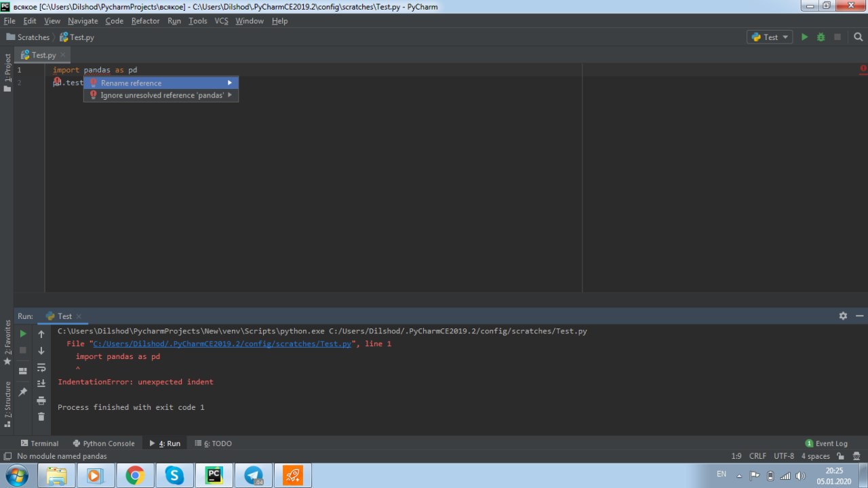Click Scratches in the breadcrumb bar
This screenshot has width=868, height=488.
pyautogui.click(x=28, y=37)
